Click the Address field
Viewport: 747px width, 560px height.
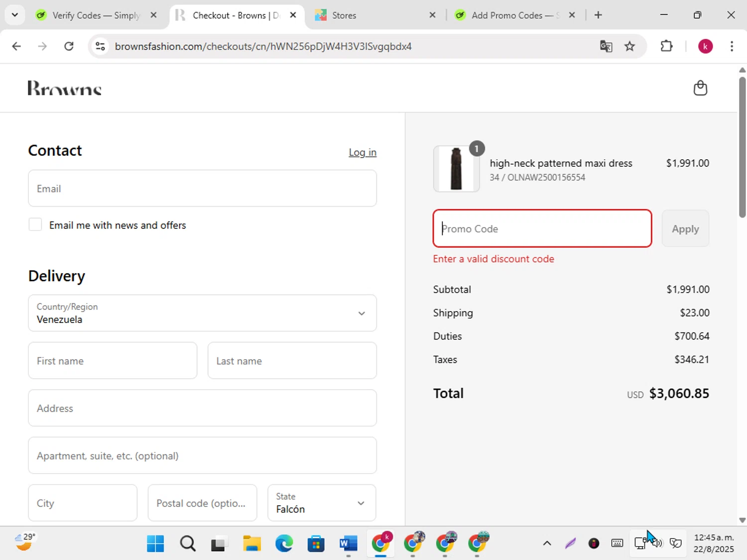tap(202, 408)
